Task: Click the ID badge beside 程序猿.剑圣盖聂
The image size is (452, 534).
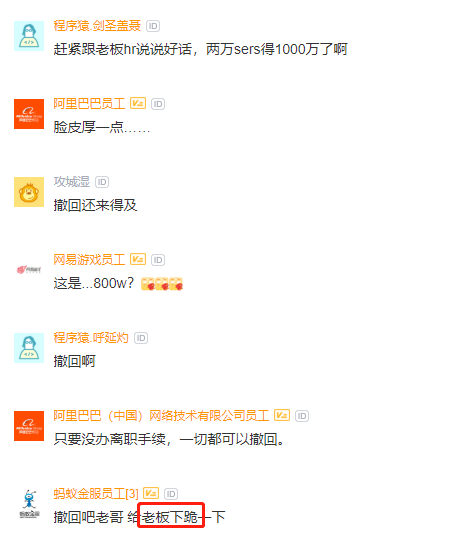Action: 153,26
